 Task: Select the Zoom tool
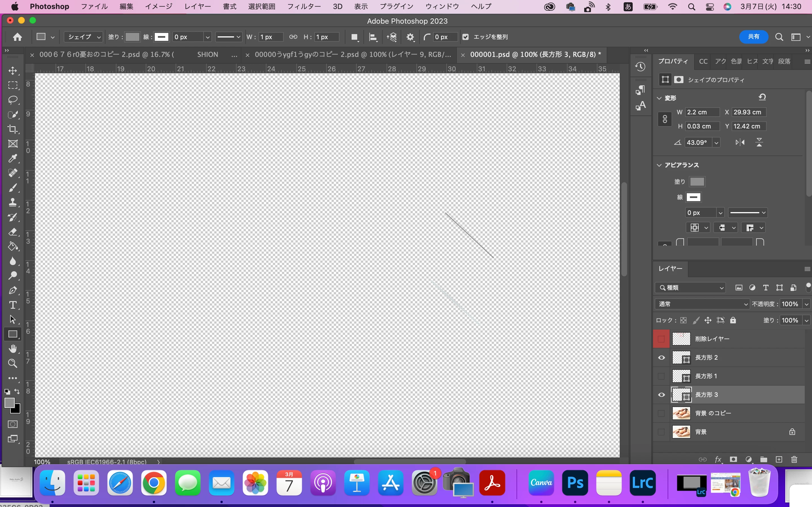(x=13, y=363)
